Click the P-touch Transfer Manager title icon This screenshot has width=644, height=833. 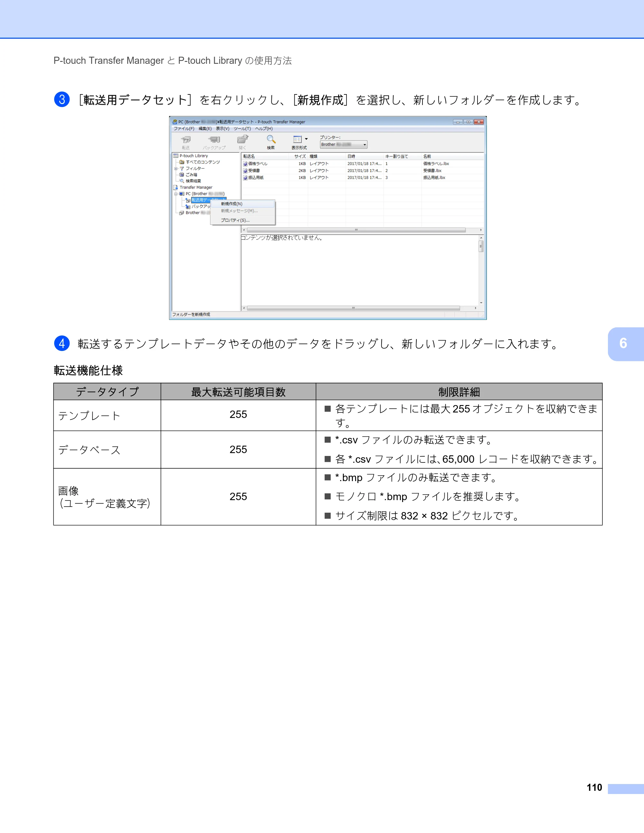175,122
